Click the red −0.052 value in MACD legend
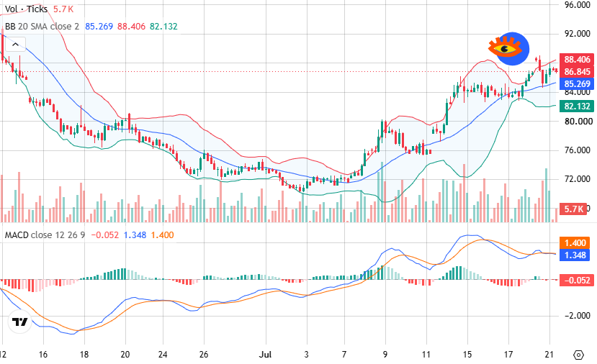Viewport: 597px width, 364px height. coord(104,235)
